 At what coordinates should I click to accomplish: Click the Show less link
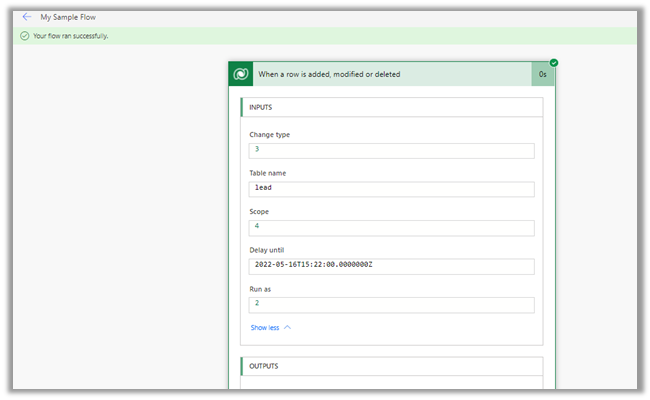pyautogui.click(x=265, y=327)
